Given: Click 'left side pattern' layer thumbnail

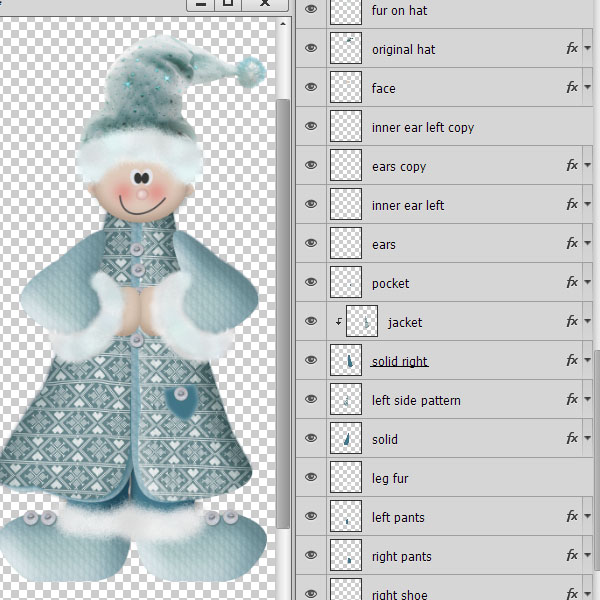Looking at the screenshot, I should point(346,399).
